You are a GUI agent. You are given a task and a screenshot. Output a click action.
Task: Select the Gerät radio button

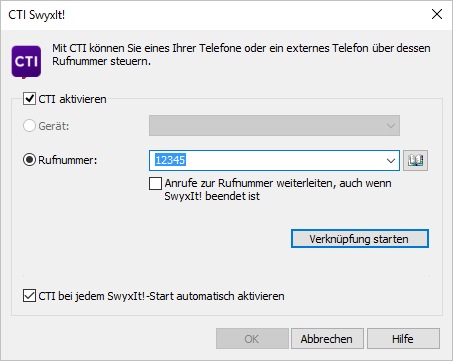click(29, 126)
